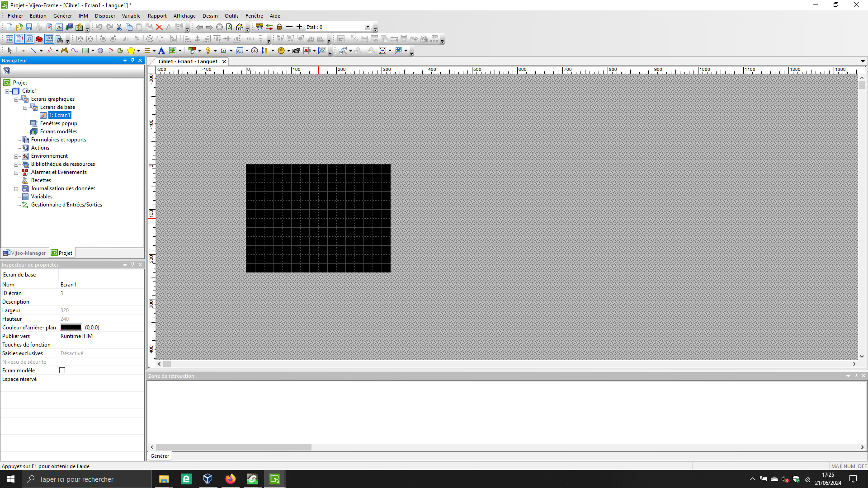Click the Nom field value Ecran1
Image resolution: width=868 pixels, height=488 pixels.
(68, 285)
